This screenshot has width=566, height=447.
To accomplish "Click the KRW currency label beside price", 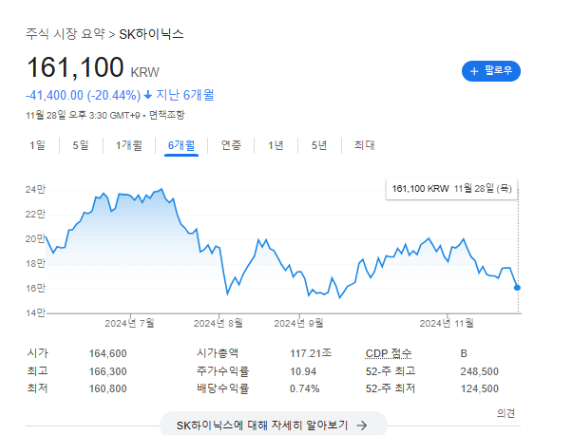I will (x=145, y=72).
